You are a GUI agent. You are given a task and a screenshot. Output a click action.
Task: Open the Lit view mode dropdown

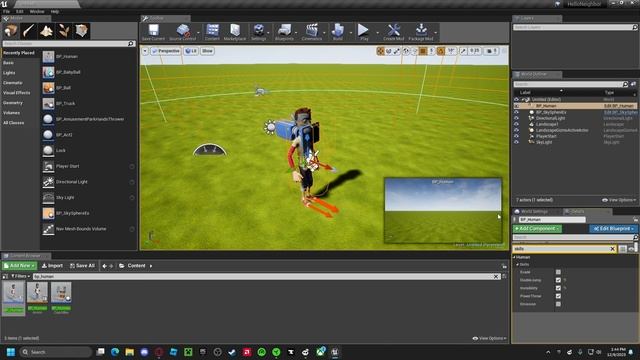coord(191,51)
